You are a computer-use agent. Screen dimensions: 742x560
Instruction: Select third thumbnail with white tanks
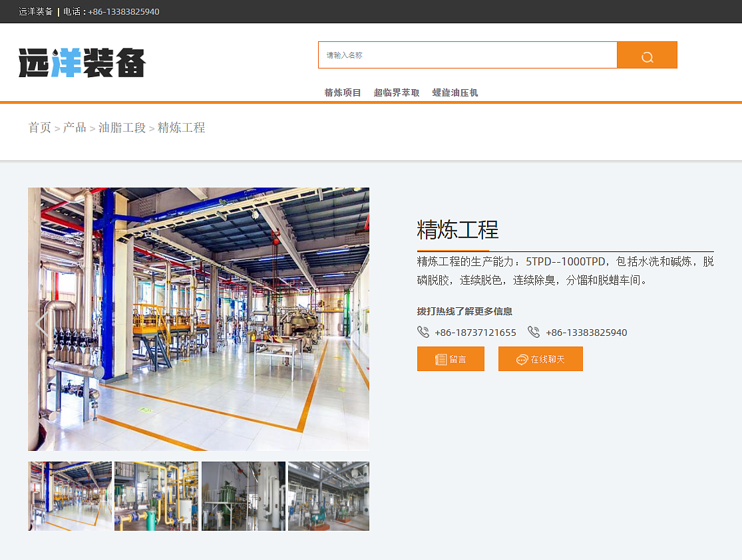pyautogui.click(x=244, y=496)
